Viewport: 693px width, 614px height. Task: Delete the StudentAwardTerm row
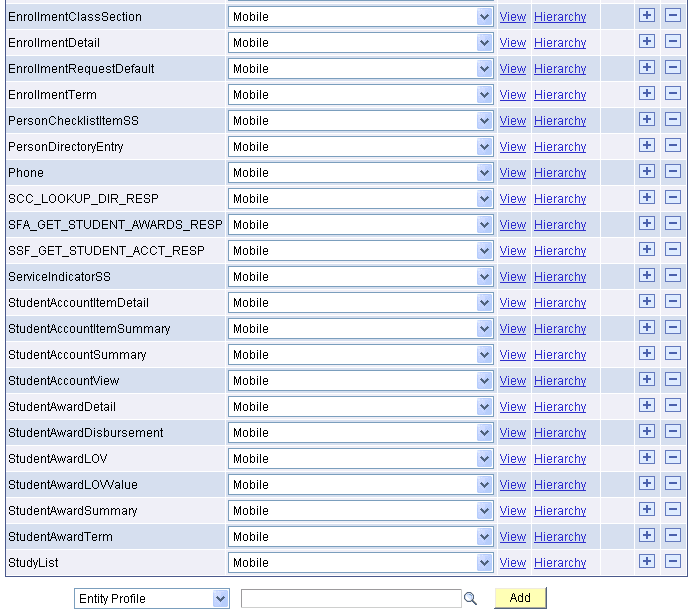[673, 535]
